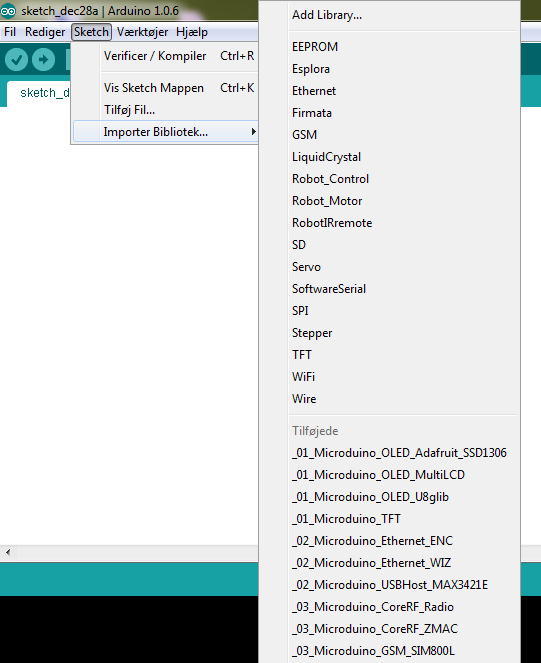541x663 pixels.
Task: Select the sketch_dec28a editor tab
Action: pyautogui.click(x=38, y=93)
